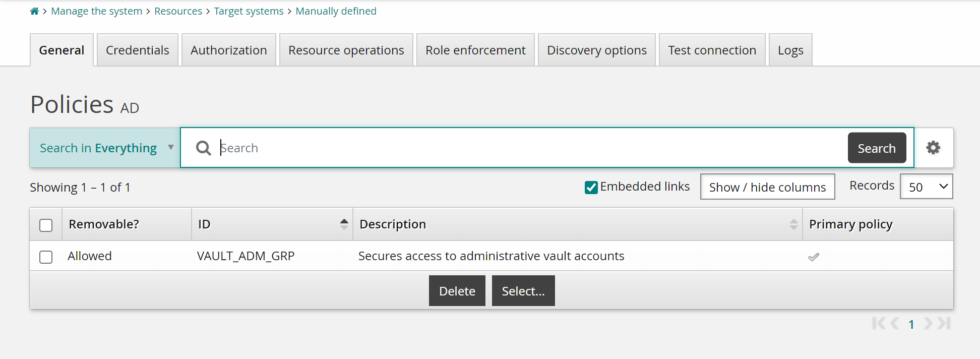Viewport: 980px width, 359px height.
Task: Toggle the Embedded links checkbox
Action: point(591,188)
